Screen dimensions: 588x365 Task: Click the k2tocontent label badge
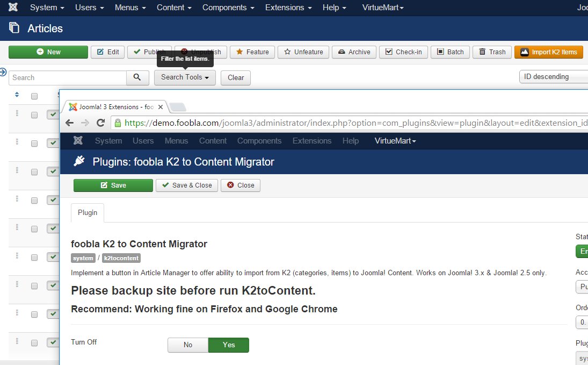click(x=121, y=258)
